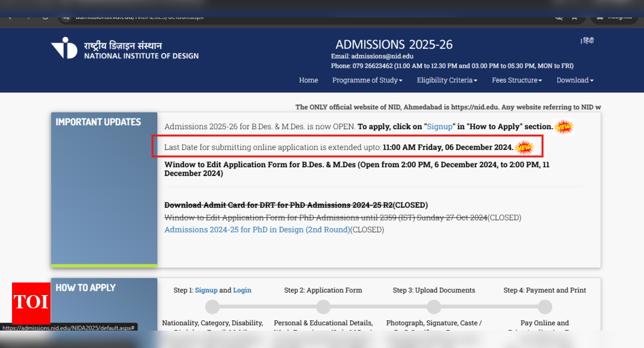644x348 pixels.
Task: Click the NID logo emblem
Action: point(64,48)
